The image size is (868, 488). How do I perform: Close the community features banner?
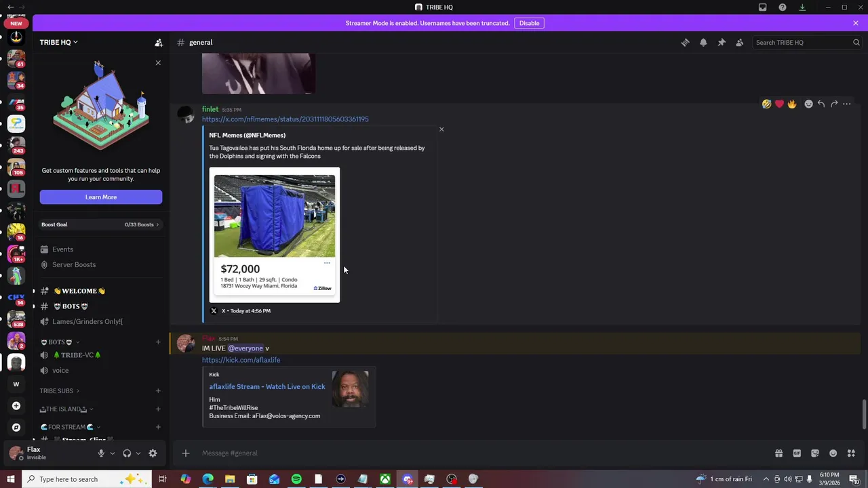tap(158, 63)
